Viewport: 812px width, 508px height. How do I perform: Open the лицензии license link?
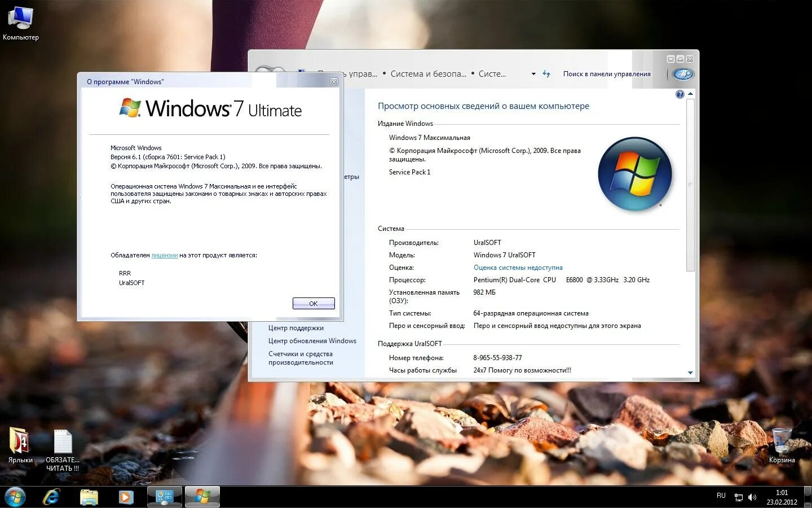tap(165, 255)
